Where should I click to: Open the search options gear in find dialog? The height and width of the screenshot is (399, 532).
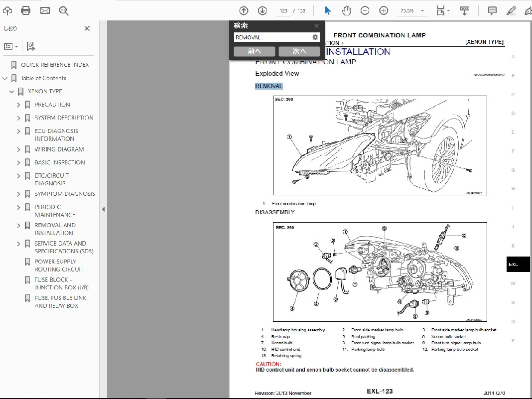pos(315,37)
